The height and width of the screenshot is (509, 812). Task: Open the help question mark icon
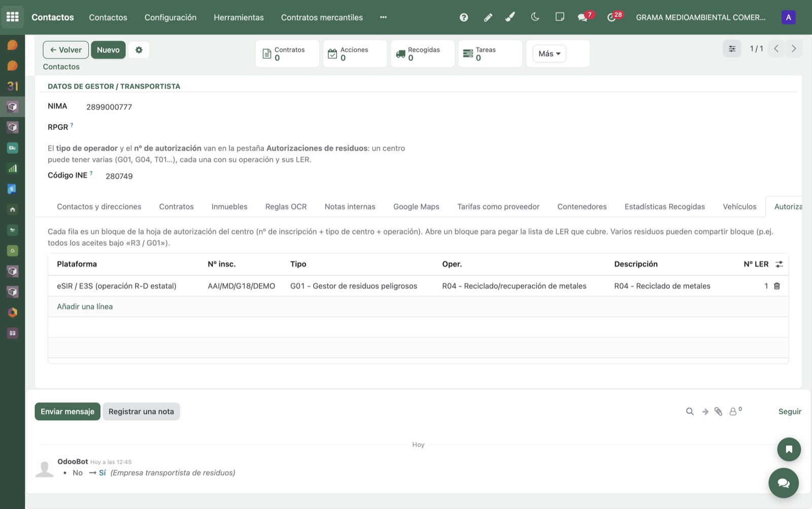[x=463, y=17]
